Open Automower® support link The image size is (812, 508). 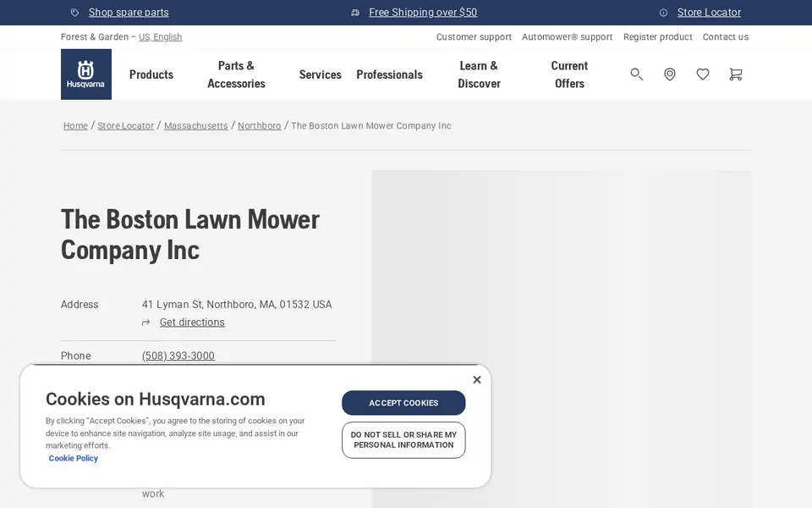(x=567, y=36)
